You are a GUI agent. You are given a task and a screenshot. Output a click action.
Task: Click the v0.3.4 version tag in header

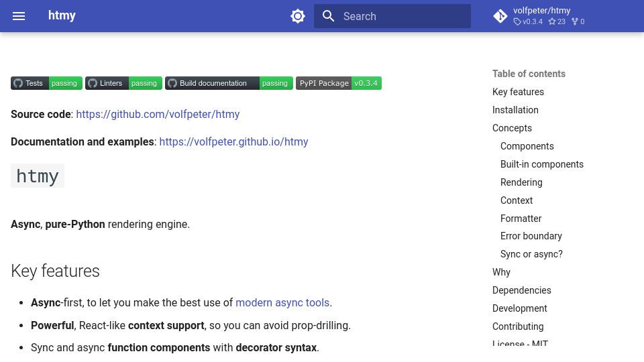point(528,21)
